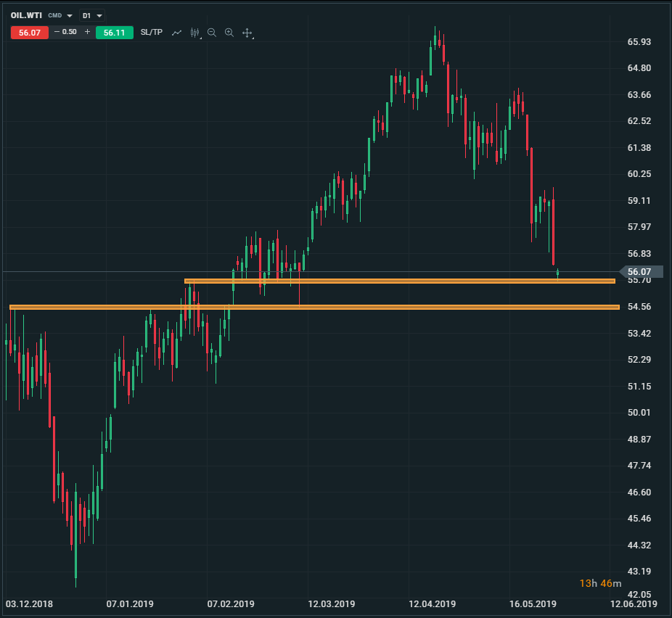Open the SL/TP settings
Screen dimensions: 672x618
coord(152,33)
